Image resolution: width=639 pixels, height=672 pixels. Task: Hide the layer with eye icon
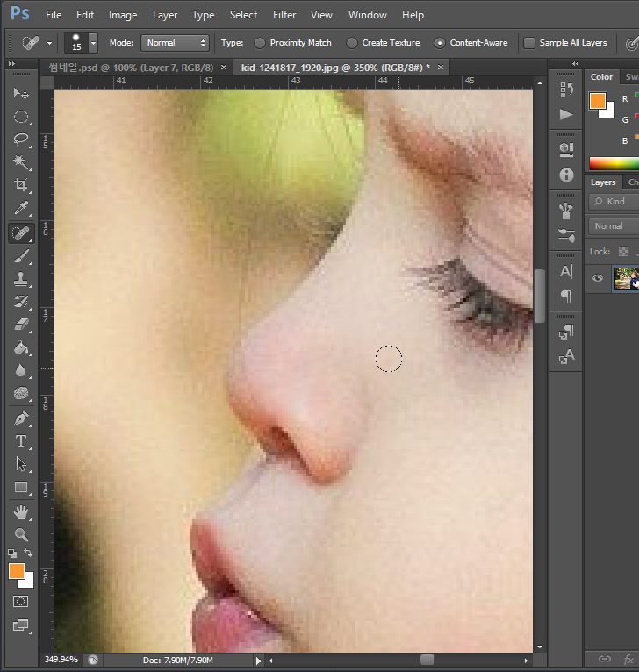coord(598,278)
